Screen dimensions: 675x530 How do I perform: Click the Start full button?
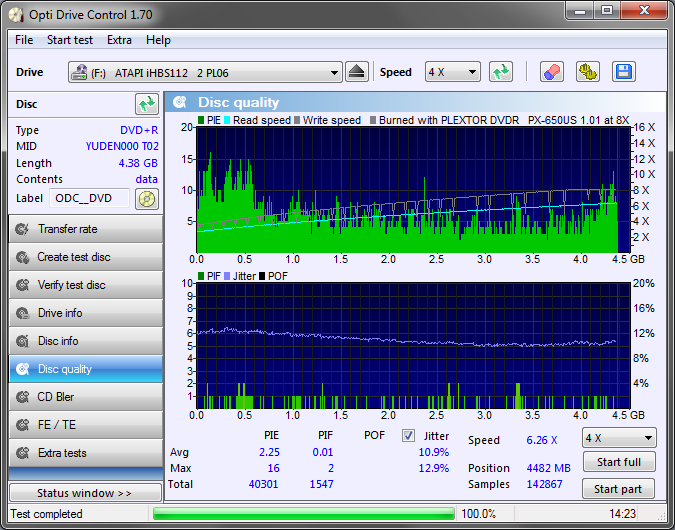tap(619, 462)
